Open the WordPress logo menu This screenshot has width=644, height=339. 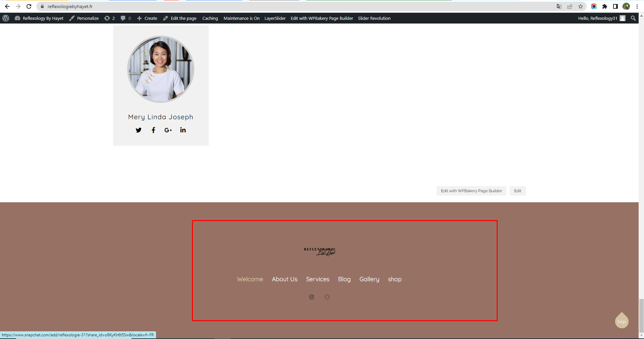(x=6, y=18)
